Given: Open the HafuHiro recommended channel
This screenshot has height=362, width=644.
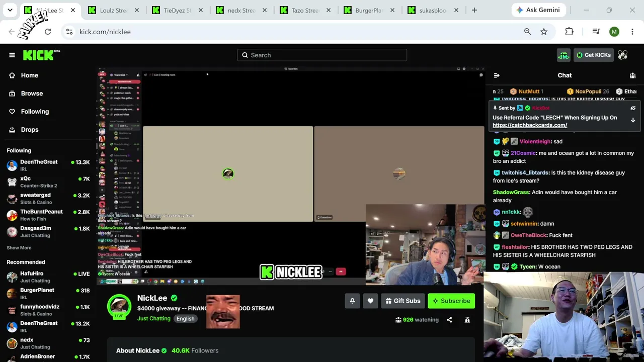Looking at the screenshot, I should (48, 277).
